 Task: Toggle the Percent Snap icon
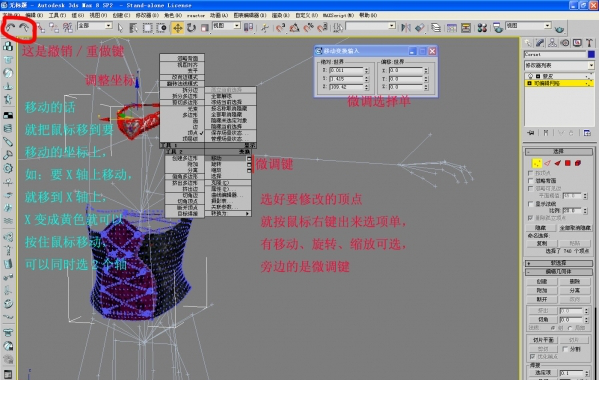308,28
